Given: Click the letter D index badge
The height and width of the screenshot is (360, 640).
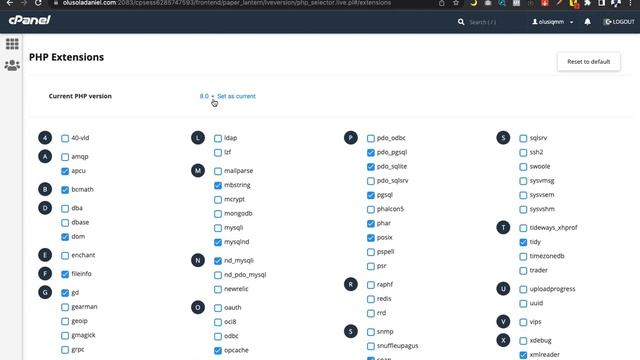Looking at the screenshot, I should point(45,208).
